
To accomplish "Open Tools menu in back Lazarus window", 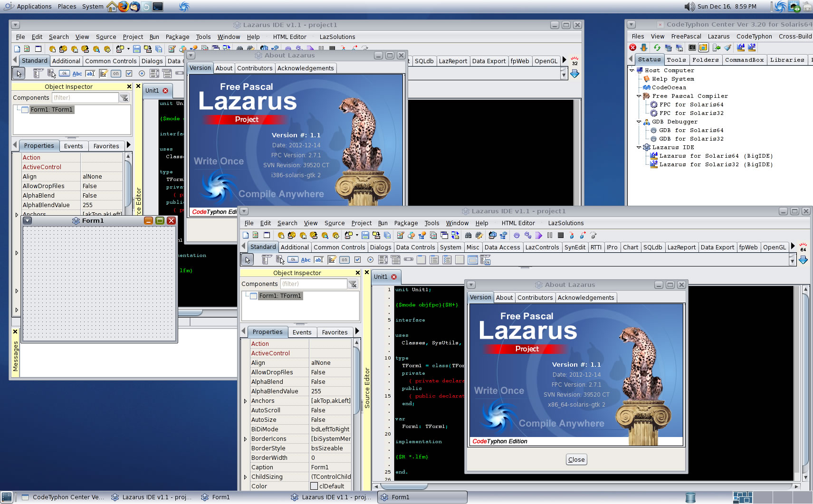I will coord(203,37).
